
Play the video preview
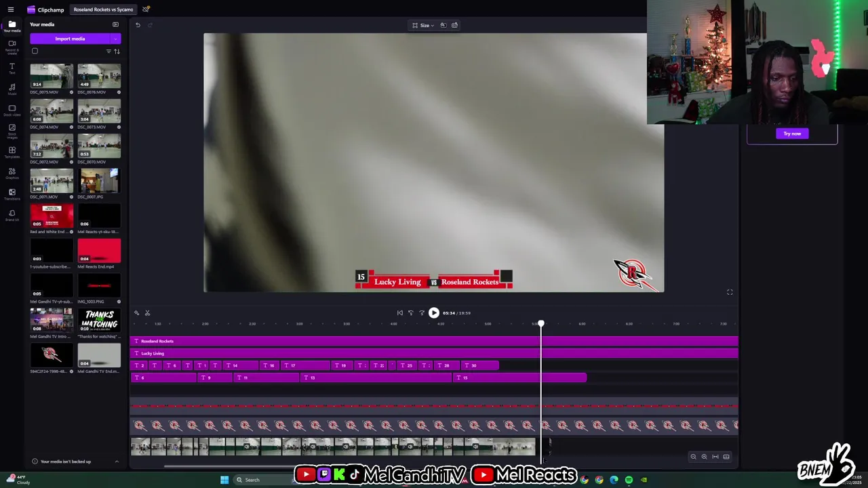tap(434, 312)
